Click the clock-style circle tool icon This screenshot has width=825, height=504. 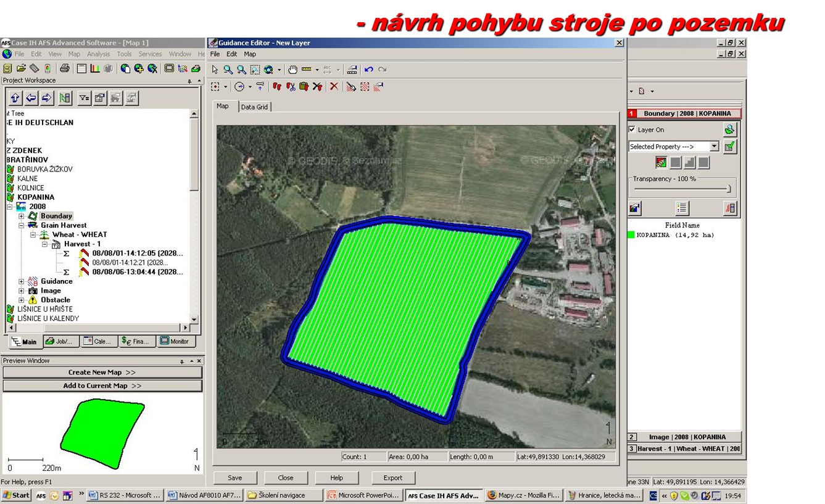click(239, 87)
